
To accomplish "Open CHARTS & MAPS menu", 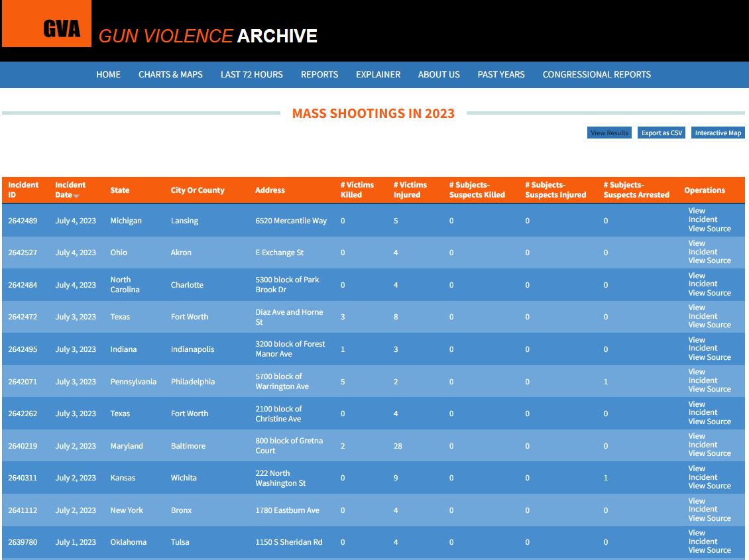I will [x=170, y=74].
